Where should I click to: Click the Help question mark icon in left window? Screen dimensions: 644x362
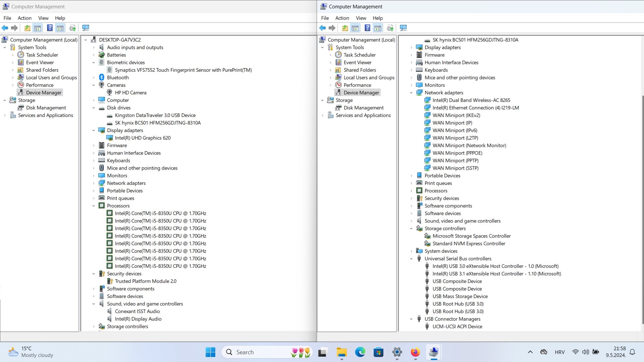50,28
